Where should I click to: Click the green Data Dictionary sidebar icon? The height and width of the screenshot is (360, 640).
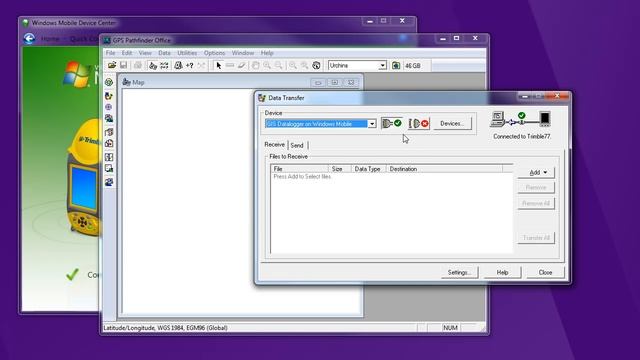coord(109,82)
